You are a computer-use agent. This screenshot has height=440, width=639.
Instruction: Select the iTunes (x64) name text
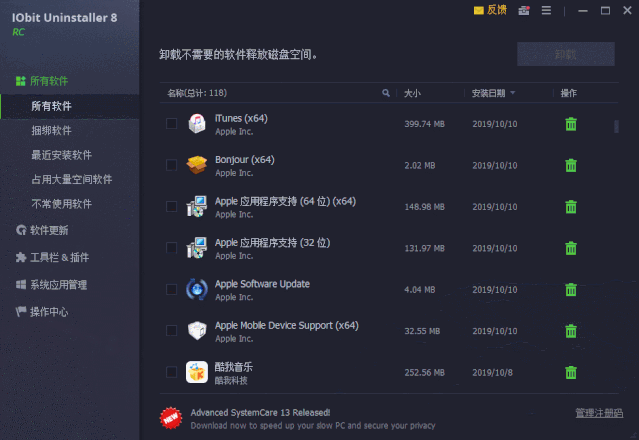click(241, 119)
